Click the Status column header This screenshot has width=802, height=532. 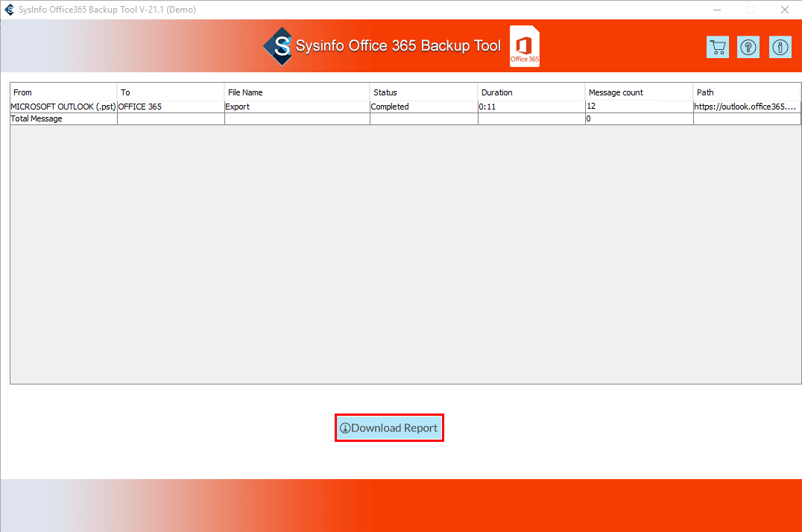tap(423, 92)
